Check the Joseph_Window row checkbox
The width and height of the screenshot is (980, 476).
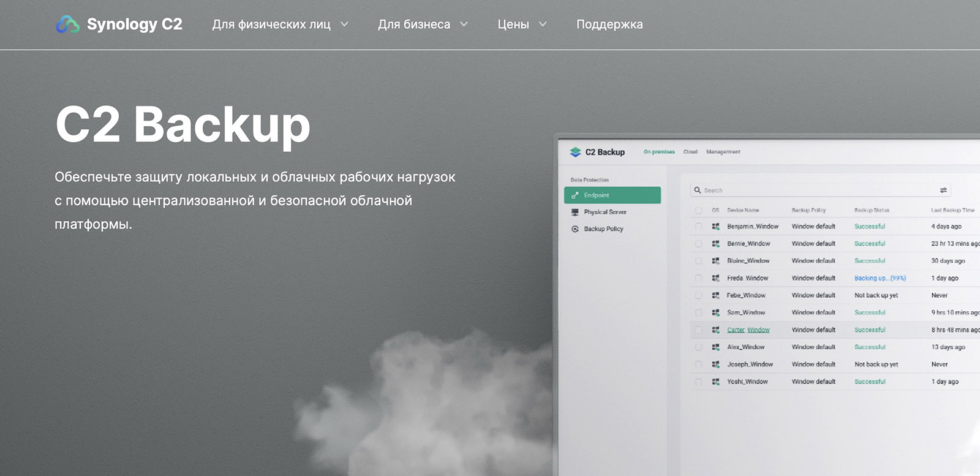coord(698,365)
